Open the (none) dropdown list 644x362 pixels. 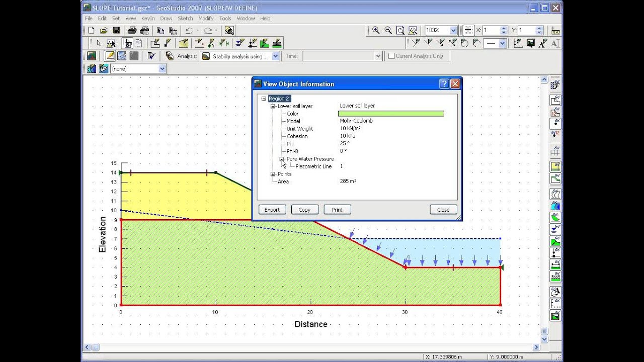click(162, 69)
